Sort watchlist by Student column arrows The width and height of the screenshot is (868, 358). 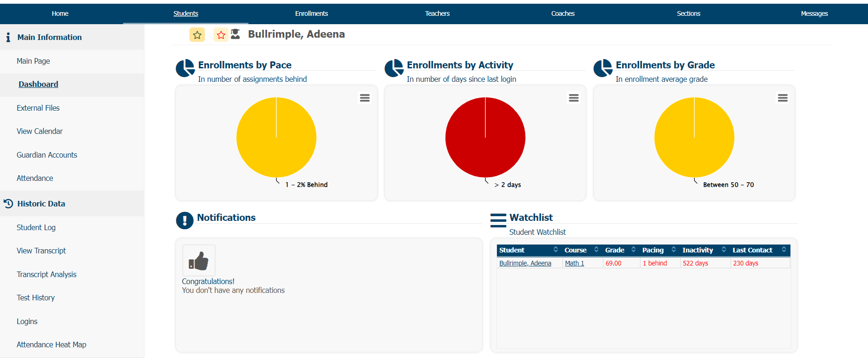coord(555,250)
